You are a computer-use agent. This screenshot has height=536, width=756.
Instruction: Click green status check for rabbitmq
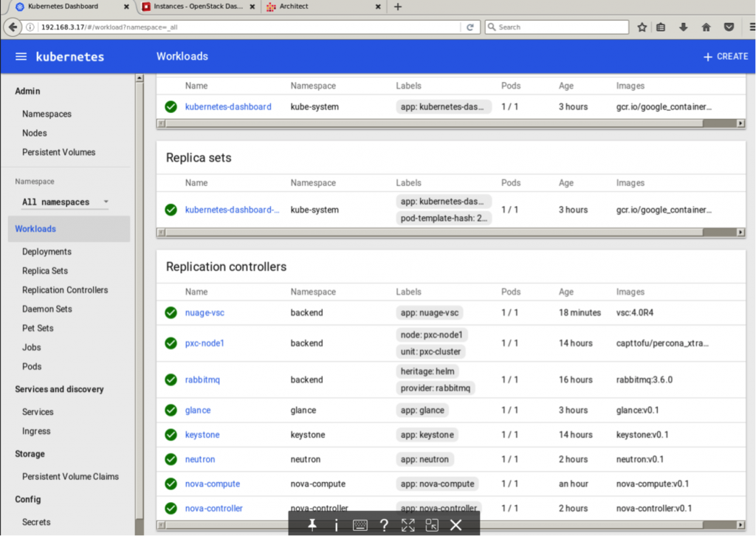click(x=171, y=379)
